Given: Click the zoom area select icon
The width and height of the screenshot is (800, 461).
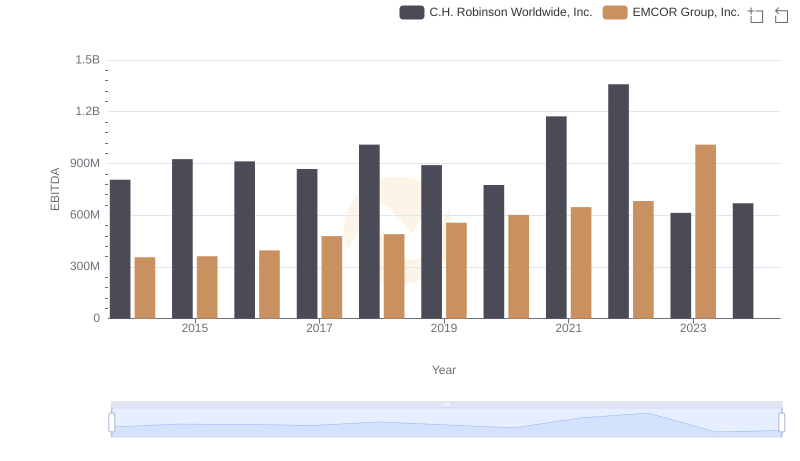Looking at the screenshot, I should coord(756,15).
